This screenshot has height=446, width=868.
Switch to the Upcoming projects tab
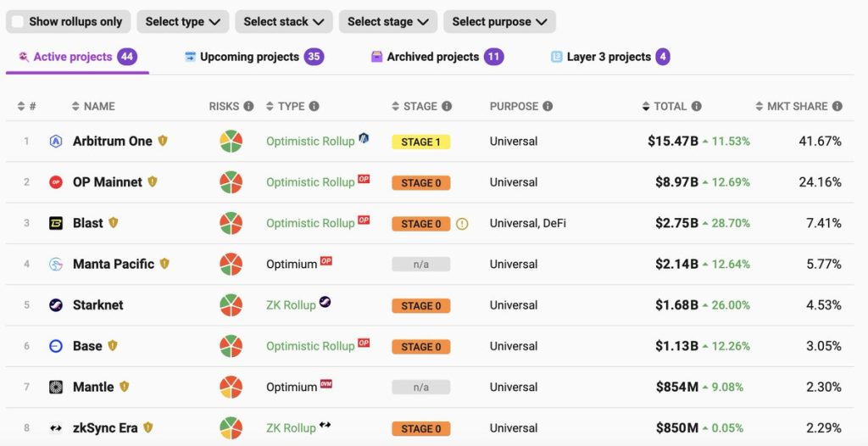[254, 57]
